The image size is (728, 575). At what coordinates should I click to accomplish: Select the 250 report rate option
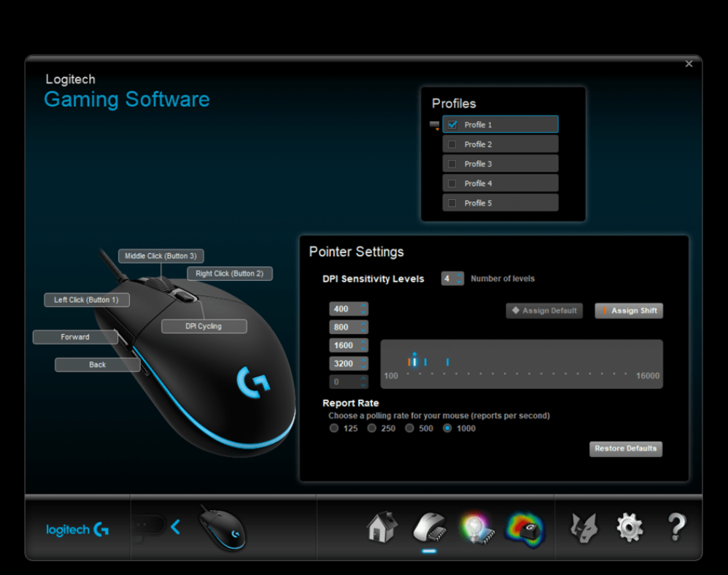click(371, 428)
